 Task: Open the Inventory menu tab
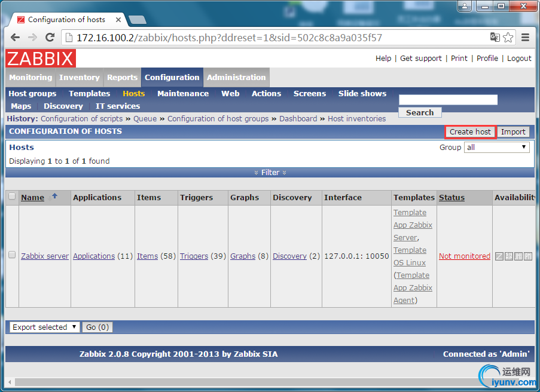[x=79, y=78]
